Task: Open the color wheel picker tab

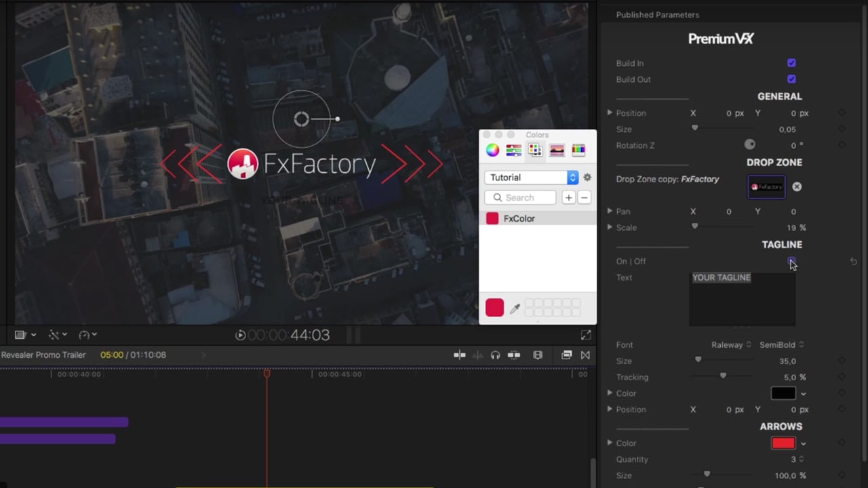Action: [492, 150]
